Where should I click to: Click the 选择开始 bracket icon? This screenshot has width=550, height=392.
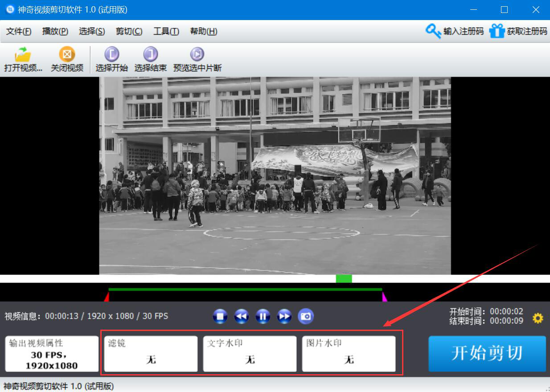pos(111,54)
